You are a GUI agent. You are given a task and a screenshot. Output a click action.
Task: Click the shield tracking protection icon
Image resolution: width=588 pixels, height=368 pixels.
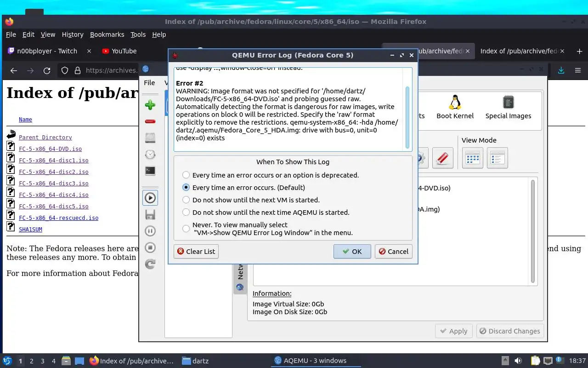65,70
